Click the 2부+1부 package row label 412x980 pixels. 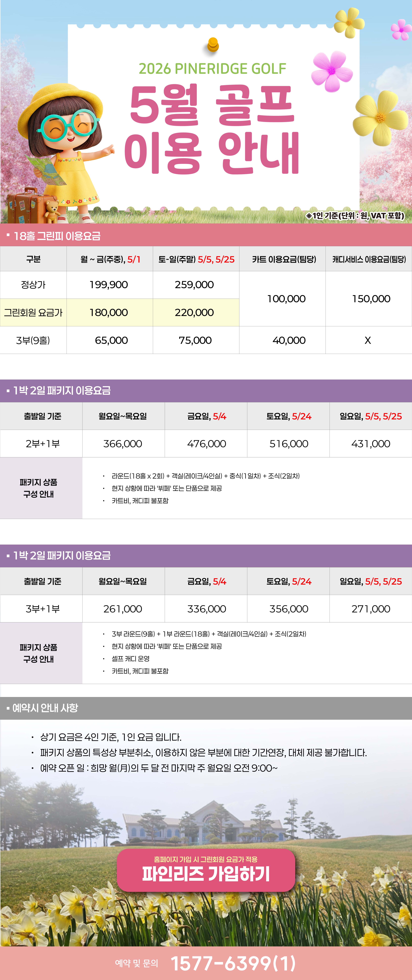click(43, 444)
